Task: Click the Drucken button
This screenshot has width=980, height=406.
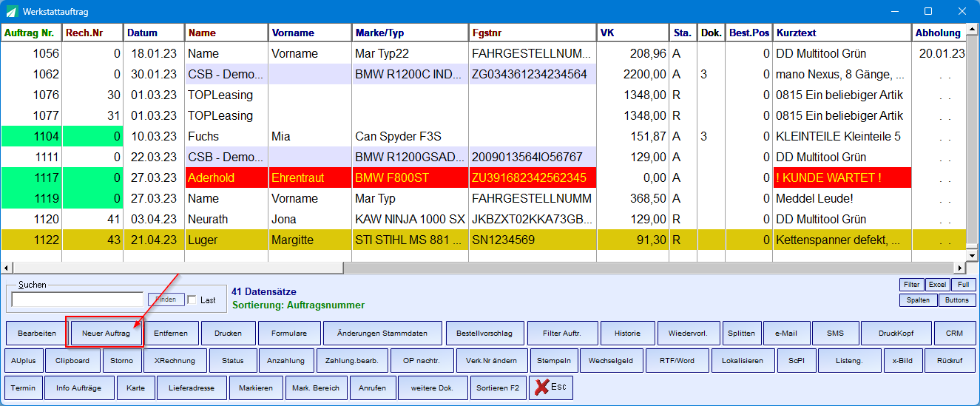Action: coord(229,334)
